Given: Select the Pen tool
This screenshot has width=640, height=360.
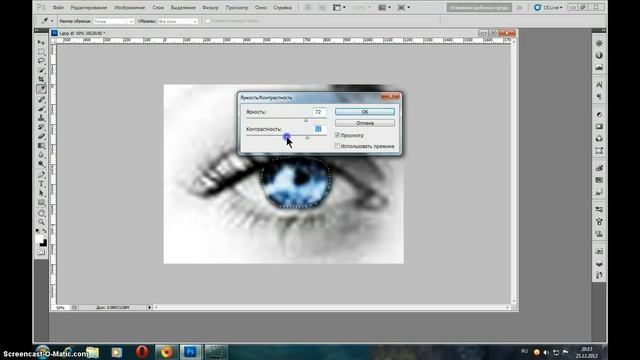Looking at the screenshot, I should (41, 175).
